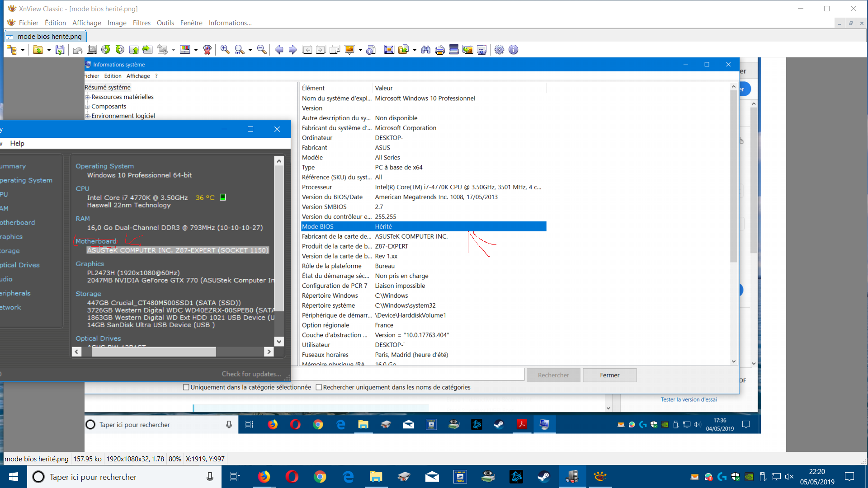Open the Outils menu

165,23
